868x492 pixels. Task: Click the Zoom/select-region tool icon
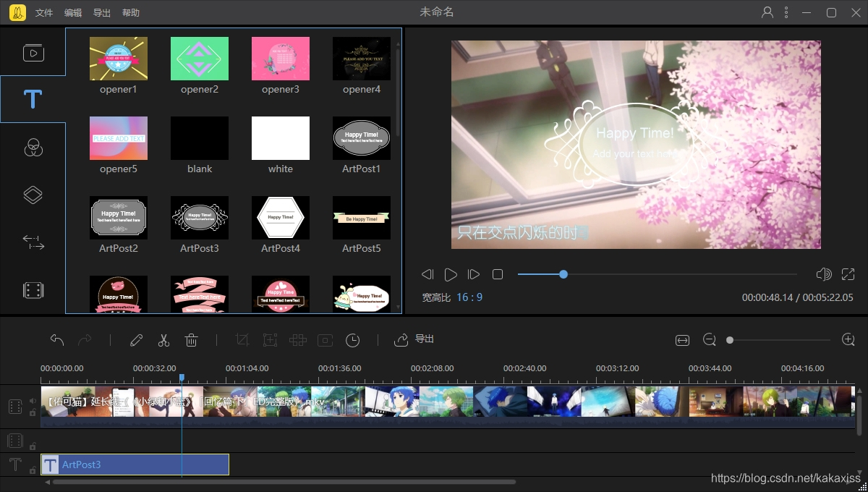(270, 339)
